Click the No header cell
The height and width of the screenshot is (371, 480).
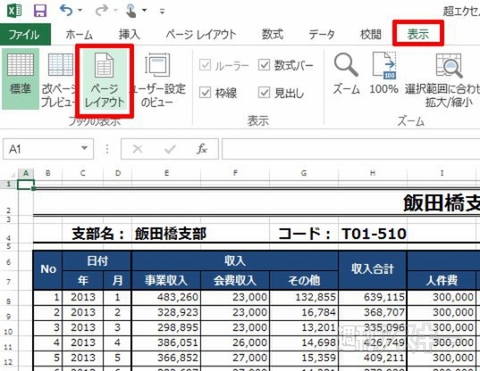pos(48,269)
